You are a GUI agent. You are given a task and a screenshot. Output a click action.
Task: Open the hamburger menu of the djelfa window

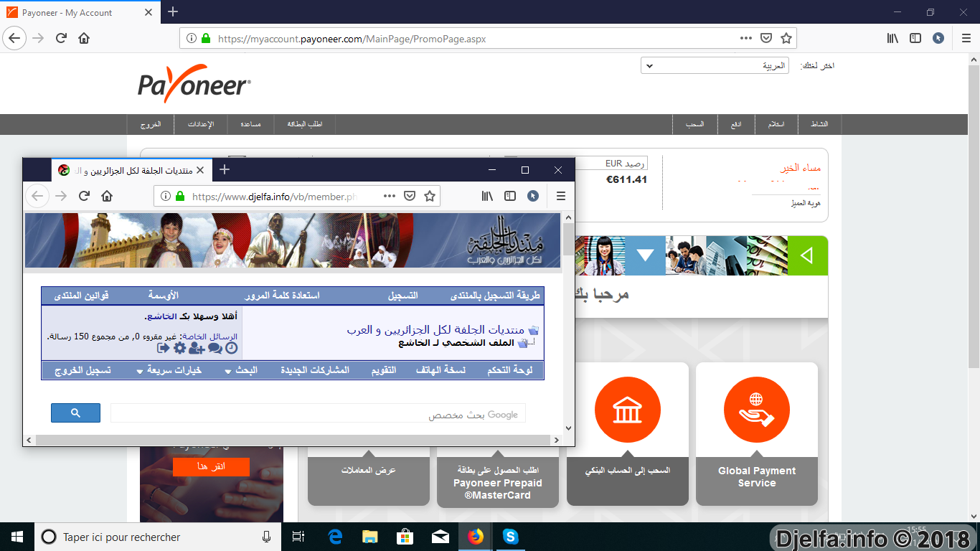[x=561, y=196]
